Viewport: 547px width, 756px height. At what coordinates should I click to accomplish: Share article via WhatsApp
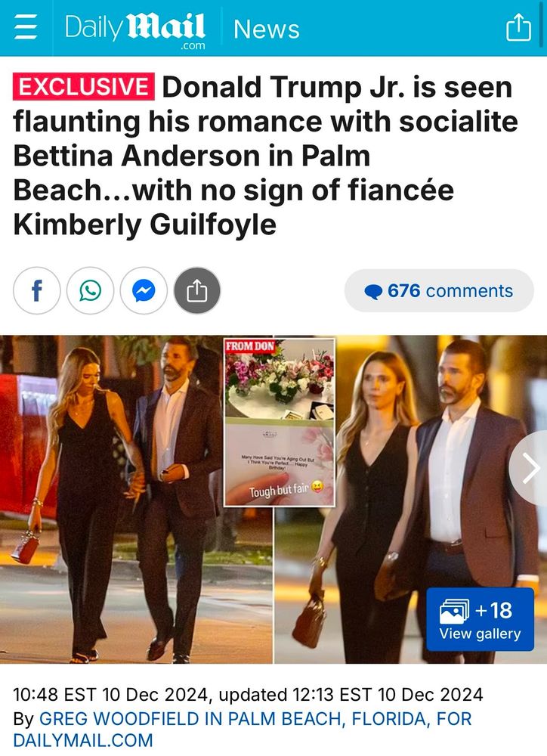click(x=90, y=291)
